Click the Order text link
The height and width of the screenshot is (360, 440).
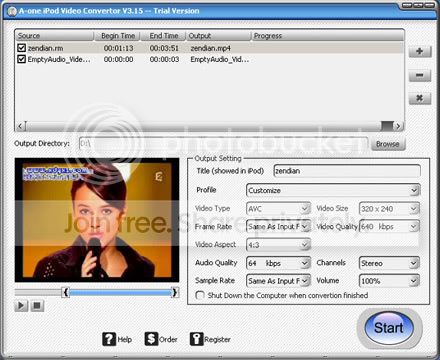click(168, 340)
